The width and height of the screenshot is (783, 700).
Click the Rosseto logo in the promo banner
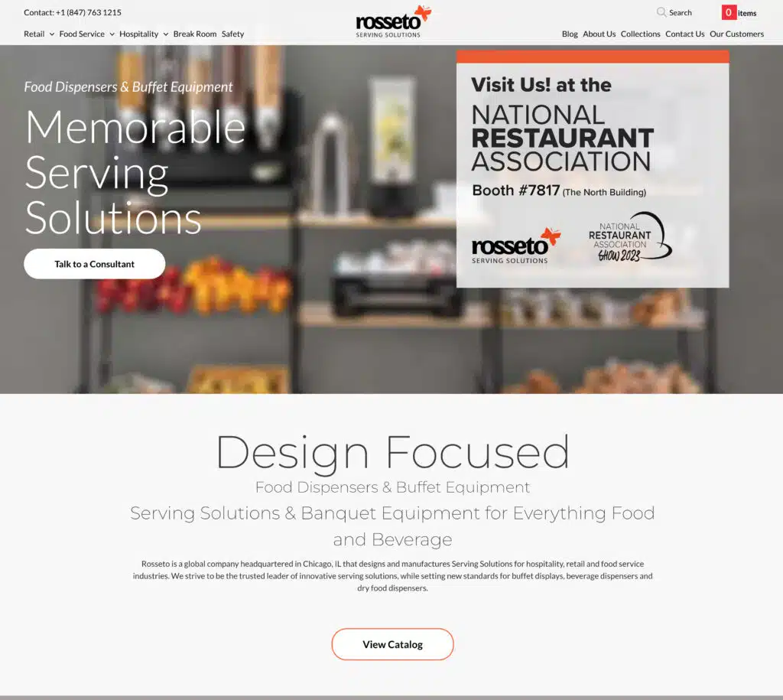point(516,246)
